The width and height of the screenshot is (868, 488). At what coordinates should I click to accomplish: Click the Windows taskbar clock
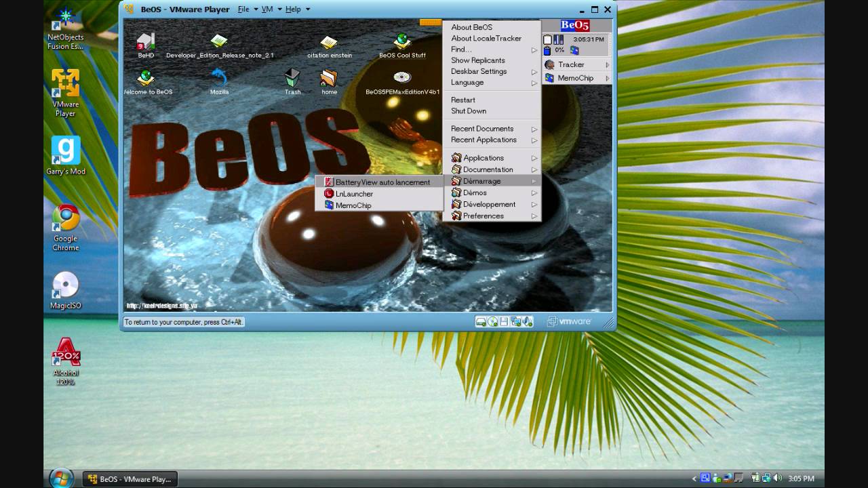802,479
